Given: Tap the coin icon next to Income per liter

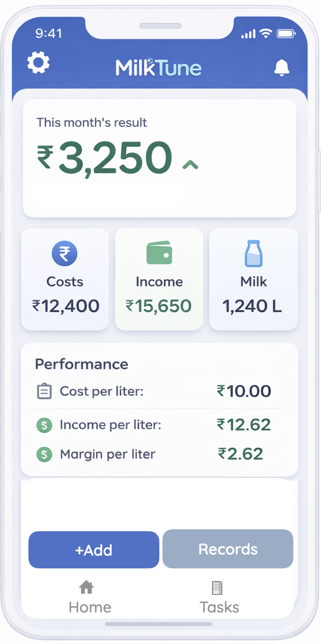Looking at the screenshot, I should 44,425.
